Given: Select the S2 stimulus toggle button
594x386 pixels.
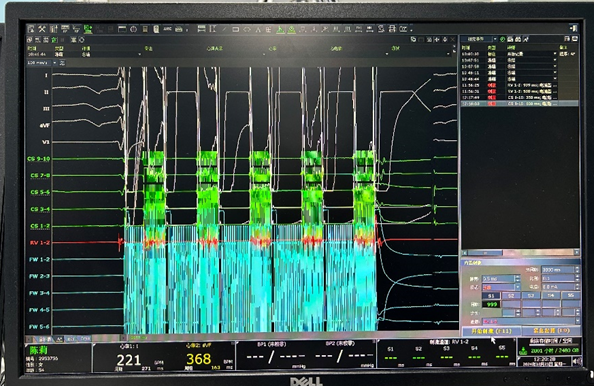Looking at the screenshot, I should (x=511, y=295).
